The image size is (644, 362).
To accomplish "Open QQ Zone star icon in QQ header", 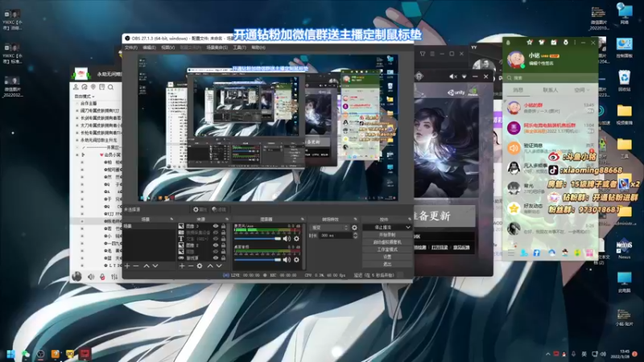I will [x=530, y=43].
